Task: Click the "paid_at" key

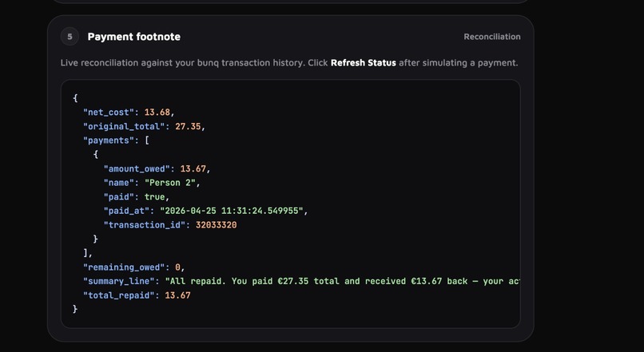Action: tap(126, 211)
